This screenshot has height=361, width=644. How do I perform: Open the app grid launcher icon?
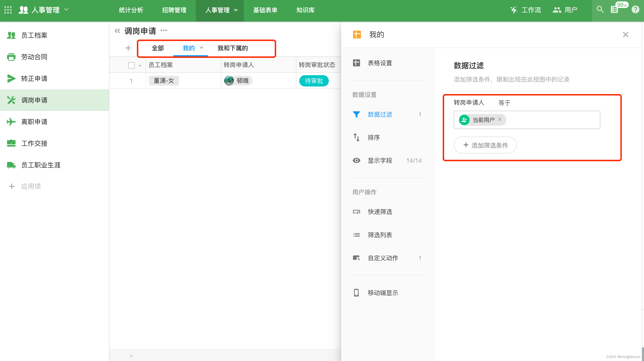pyautogui.click(x=8, y=10)
